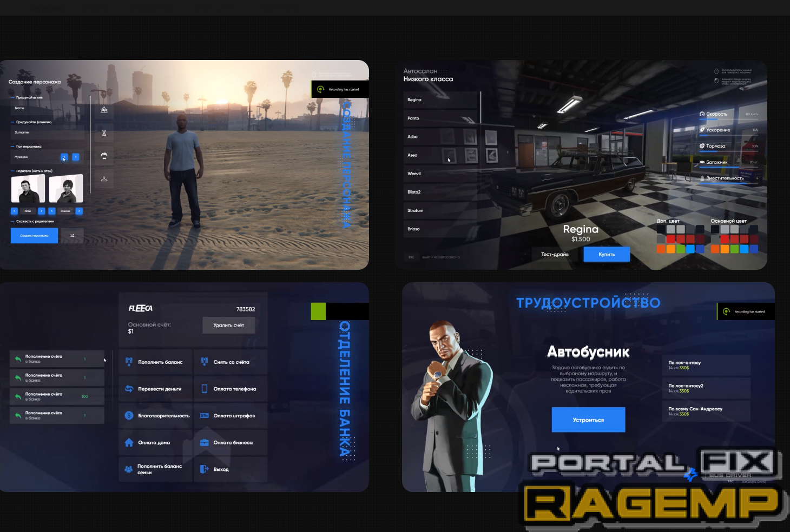The width and height of the screenshot is (790, 532).
Task: Click the Удалить счёт button
Action: click(x=229, y=325)
